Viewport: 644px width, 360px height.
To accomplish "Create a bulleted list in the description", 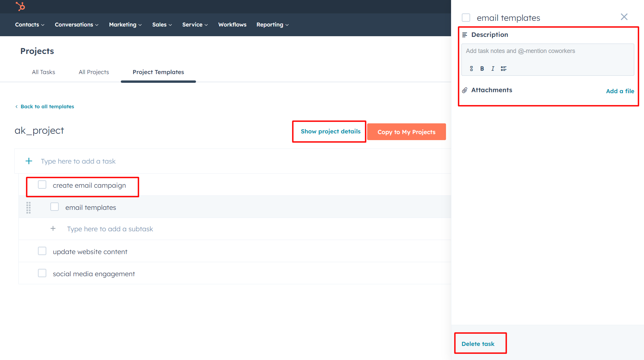I will pyautogui.click(x=503, y=68).
